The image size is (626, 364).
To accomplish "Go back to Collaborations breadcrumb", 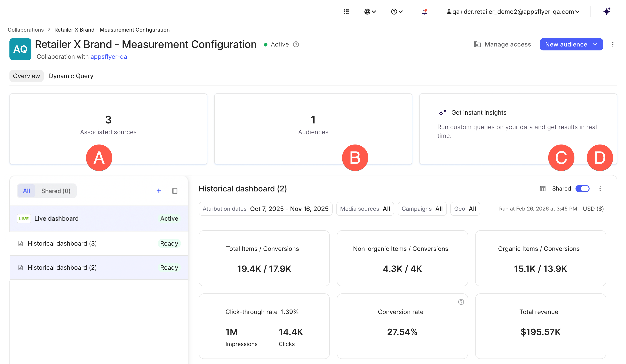I will coord(26,30).
